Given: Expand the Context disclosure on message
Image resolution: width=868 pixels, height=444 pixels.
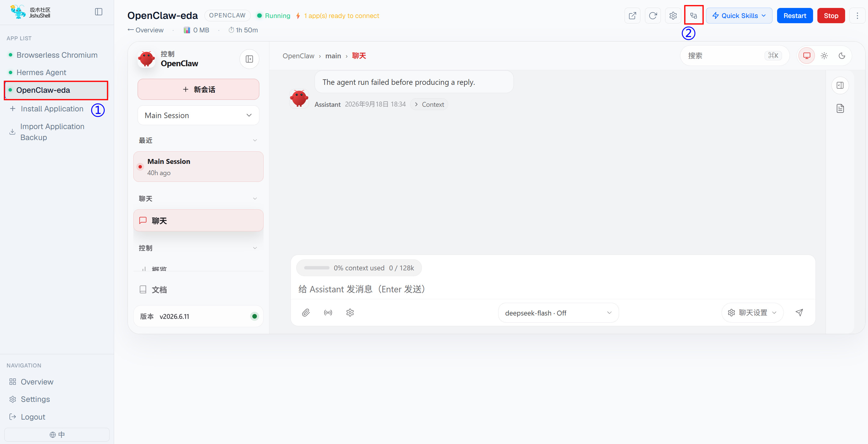Looking at the screenshot, I should pos(429,104).
